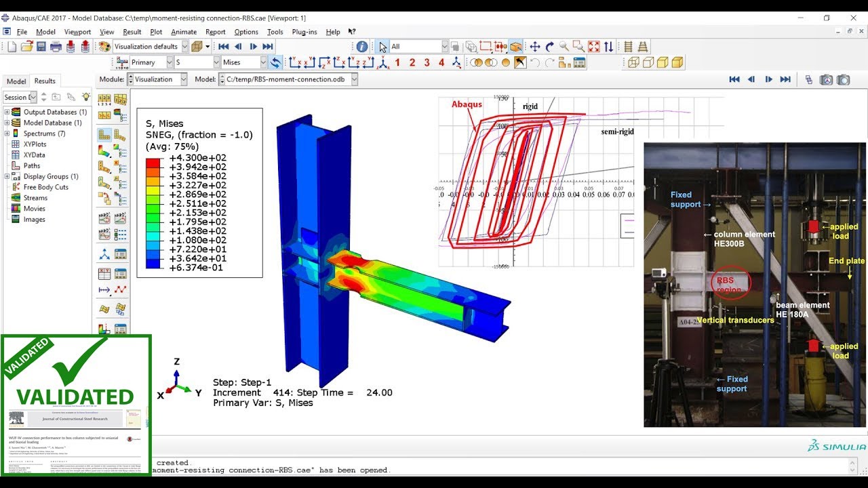
Task: Click the synchronize field output icon
Action: (x=275, y=62)
